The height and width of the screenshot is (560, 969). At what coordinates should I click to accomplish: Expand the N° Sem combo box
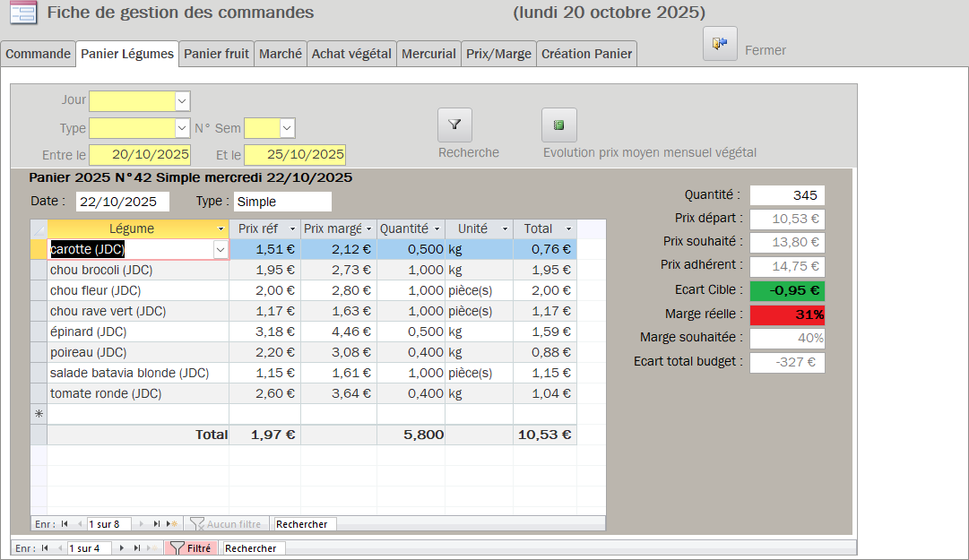287,128
